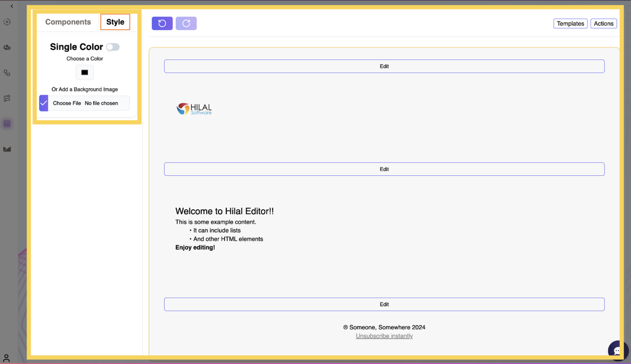
Task: Open the chat support bubble icon
Action: point(618,350)
